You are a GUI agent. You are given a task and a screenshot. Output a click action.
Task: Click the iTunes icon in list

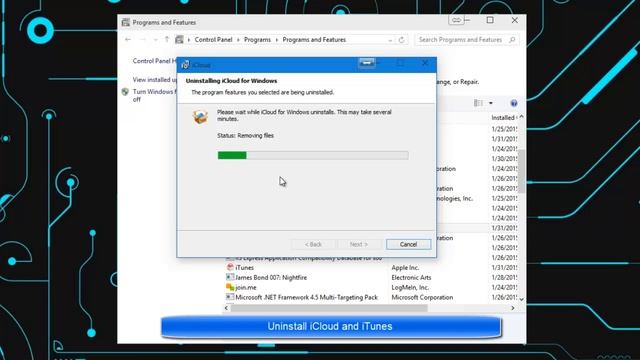[230, 267]
